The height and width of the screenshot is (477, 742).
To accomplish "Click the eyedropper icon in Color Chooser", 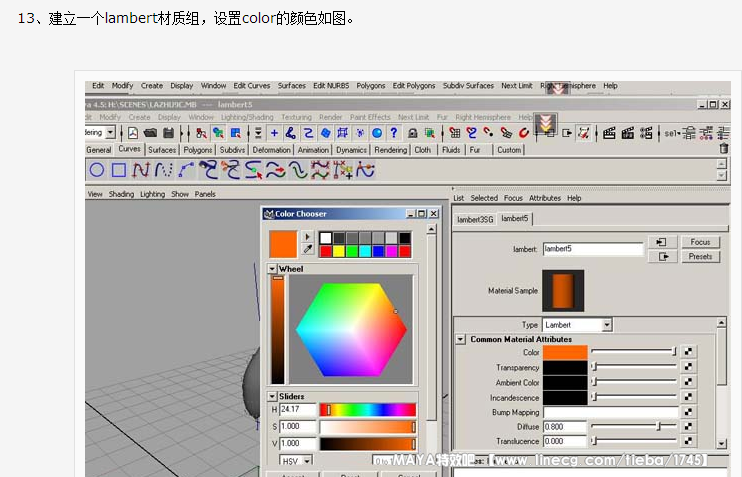I will [x=308, y=250].
